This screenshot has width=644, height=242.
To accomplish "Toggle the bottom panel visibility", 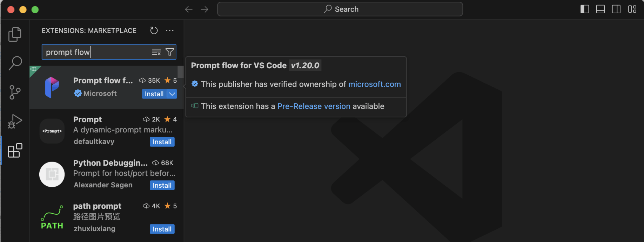I will [x=601, y=9].
